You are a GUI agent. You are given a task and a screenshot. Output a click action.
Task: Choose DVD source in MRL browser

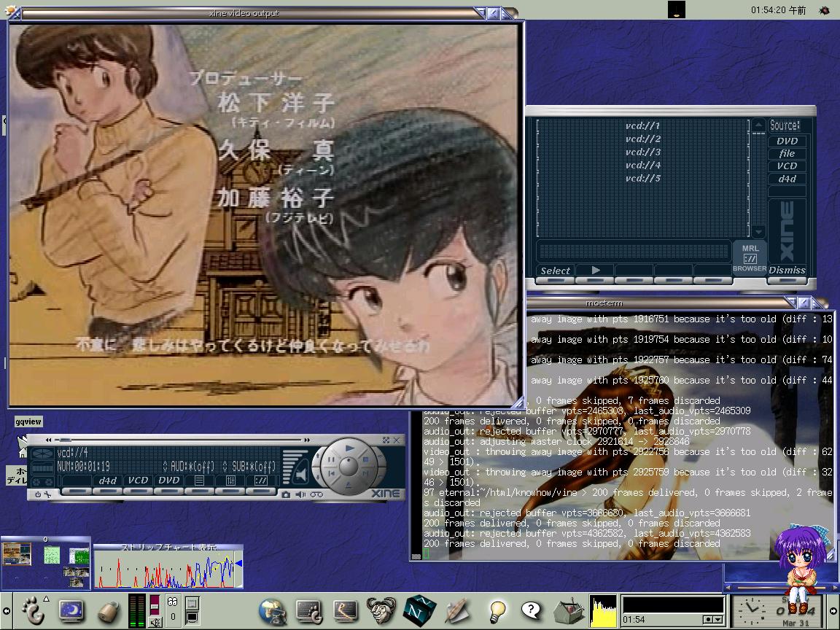787,141
